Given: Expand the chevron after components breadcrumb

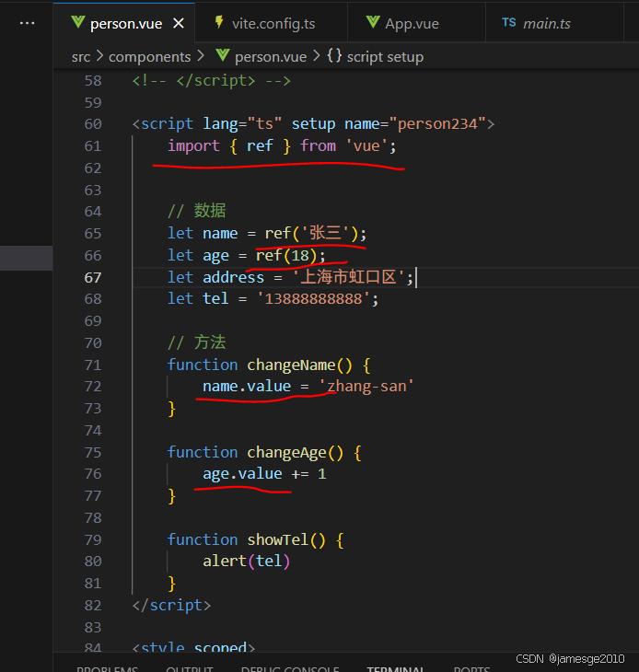Looking at the screenshot, I should 200,56.
